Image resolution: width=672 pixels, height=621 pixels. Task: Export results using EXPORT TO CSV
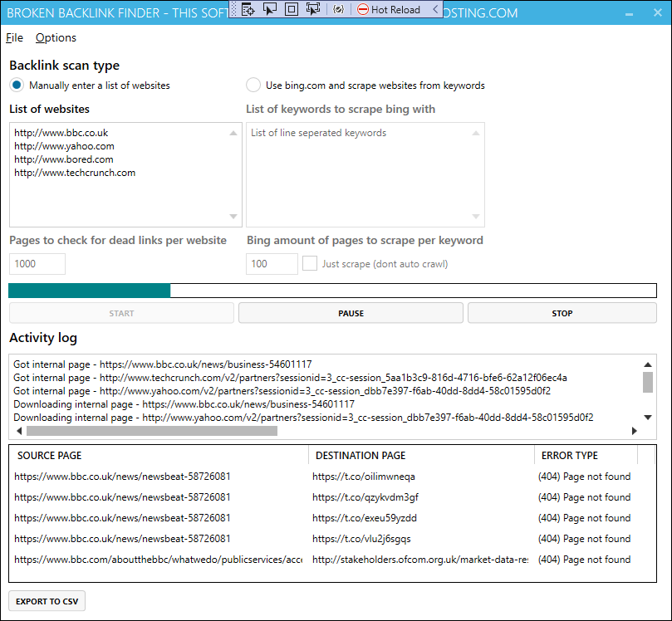47,601
